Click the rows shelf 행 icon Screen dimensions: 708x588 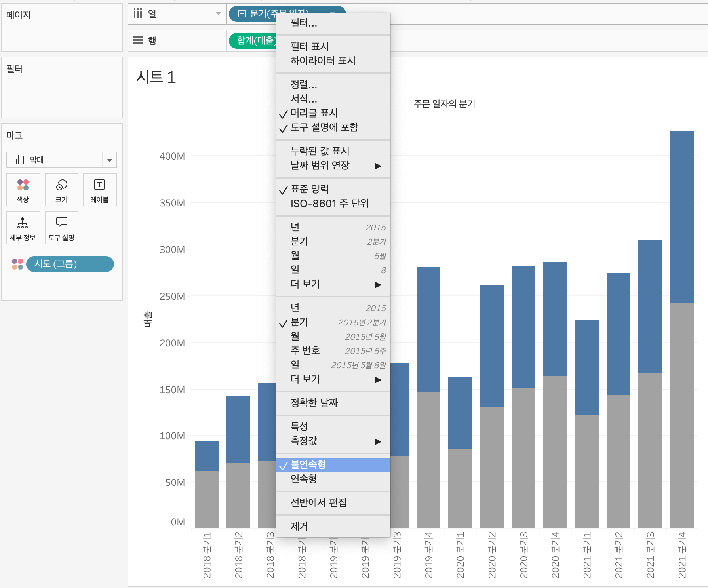(137, 40)
